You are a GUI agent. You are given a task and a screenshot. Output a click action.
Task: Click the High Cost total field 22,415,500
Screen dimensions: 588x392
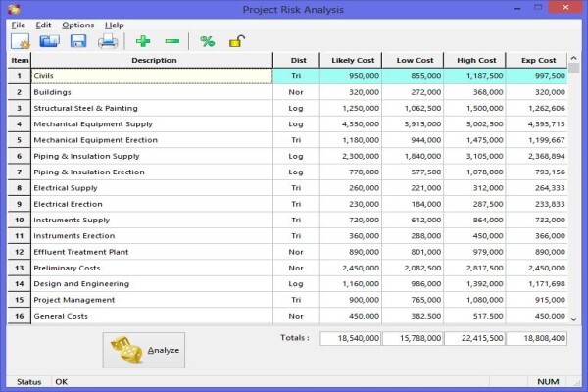(474, 338)
